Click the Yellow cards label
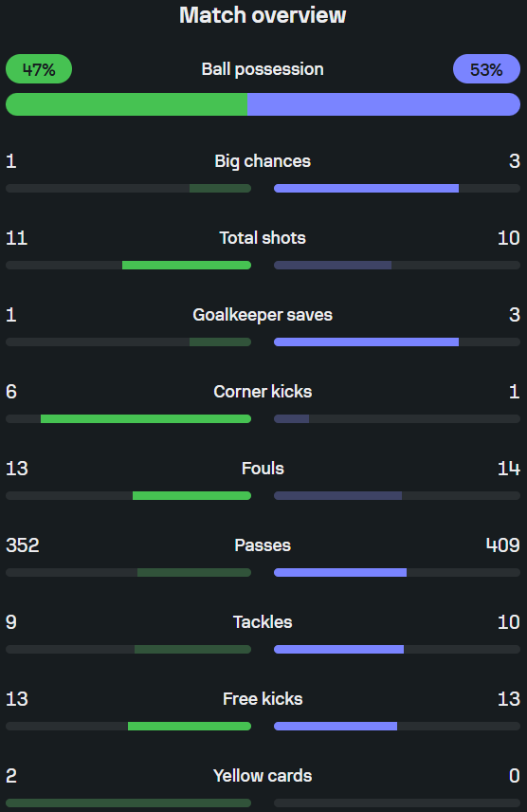The width and height of the screenshot is (527, 812). pyautogui.click(x=263, y=776)
